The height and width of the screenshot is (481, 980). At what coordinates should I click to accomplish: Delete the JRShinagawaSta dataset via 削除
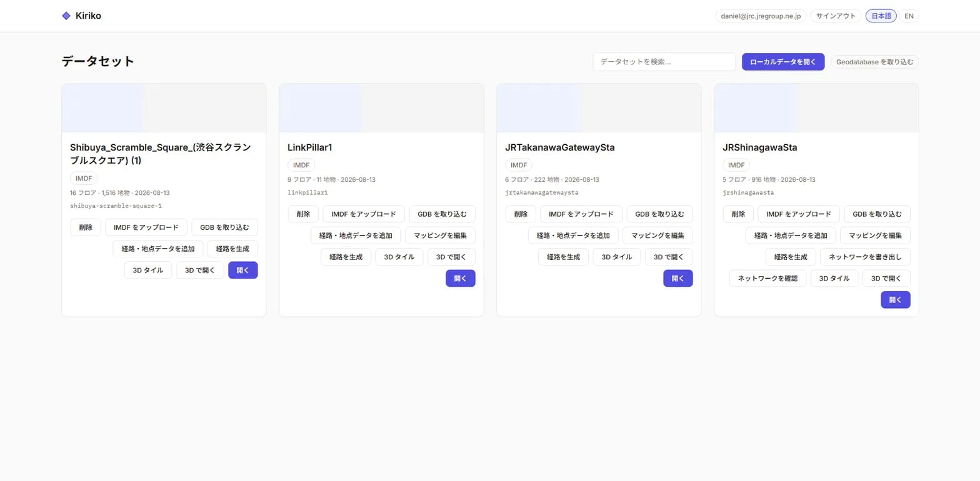(x=738, y=214)
